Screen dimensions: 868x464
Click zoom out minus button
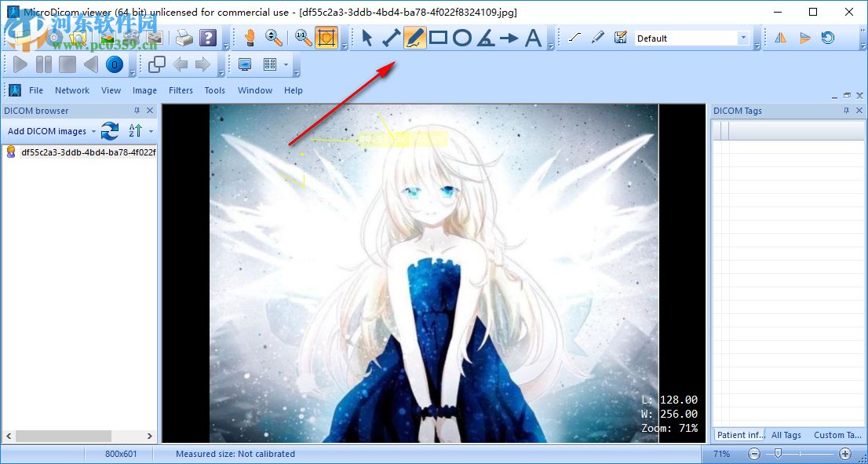pos(754,454)
